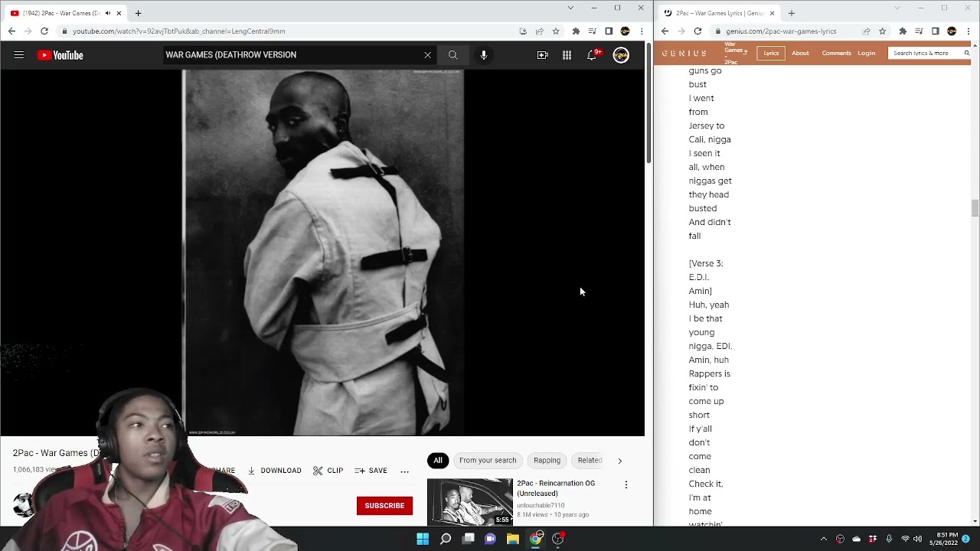Go back in the Genius browser window
The width and height of the screenshot is (980, 551).
[665, 31]
